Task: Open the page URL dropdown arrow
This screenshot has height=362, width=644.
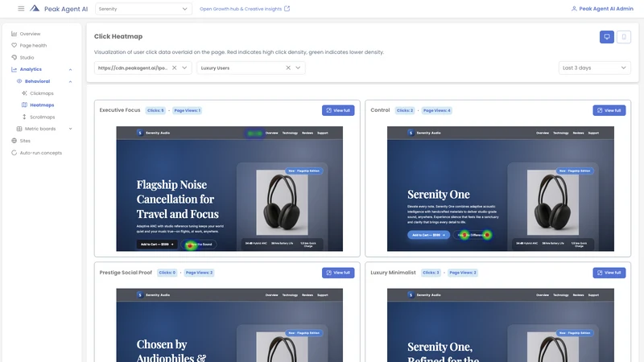Action: 184,68
